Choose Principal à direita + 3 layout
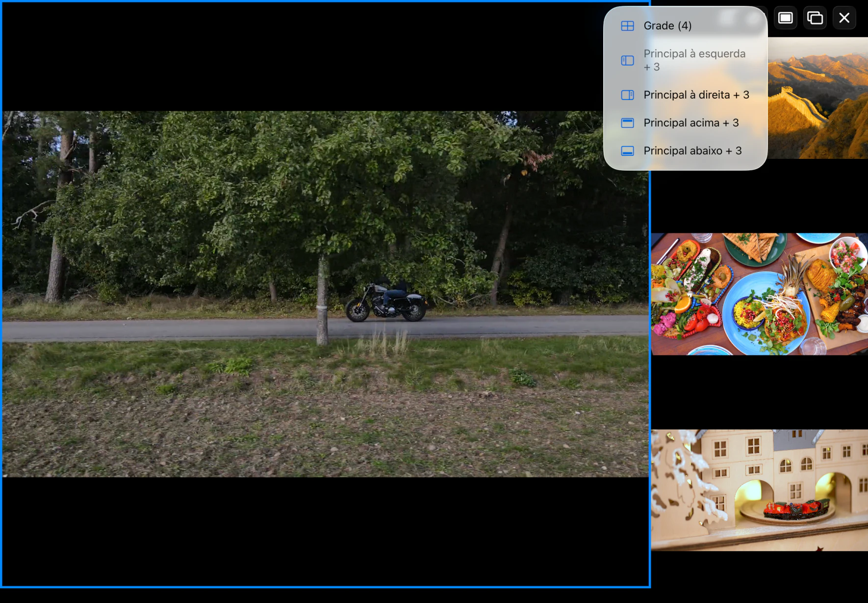 pyautogui.click(x=685, y=95)
